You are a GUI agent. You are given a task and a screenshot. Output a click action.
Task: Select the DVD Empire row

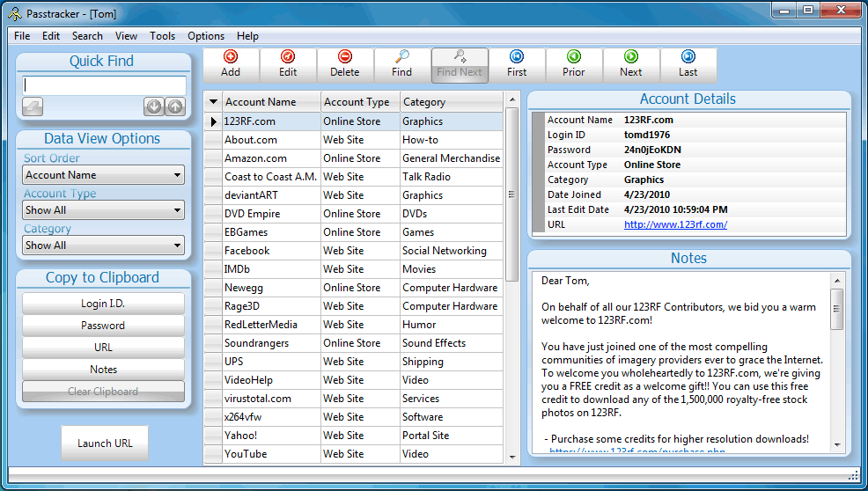click(x=354, y=214)
